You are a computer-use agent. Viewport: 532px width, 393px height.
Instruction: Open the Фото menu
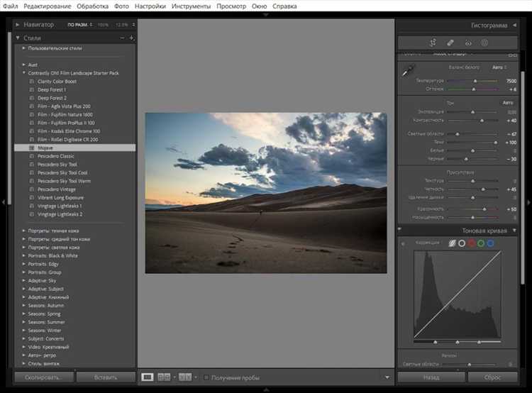point(121,6)
